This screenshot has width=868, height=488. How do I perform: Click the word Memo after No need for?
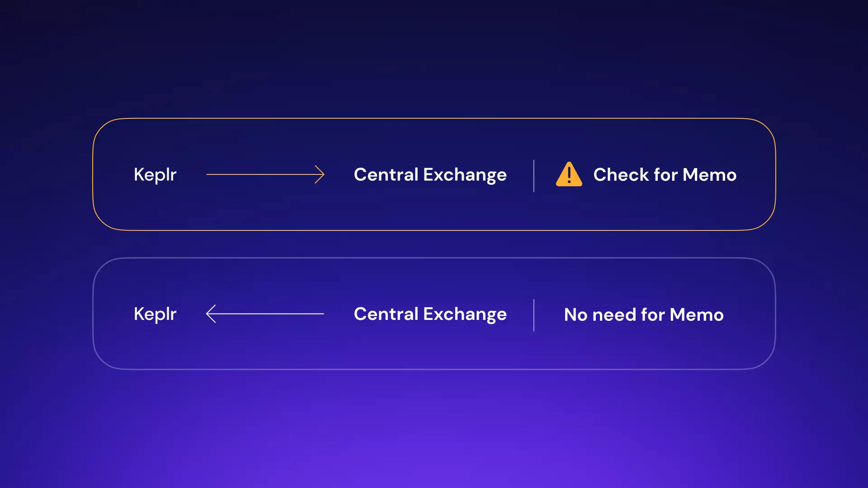coord(697,314)
